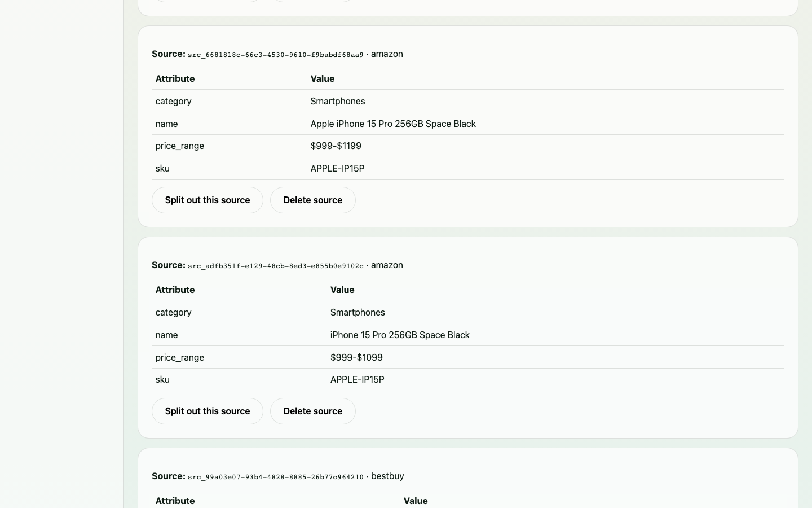The width and height of the screenshot is (812, 508).
Task: Click the Attribute header in the bestbuy src_99a03e07 table
Action: (x=175, y=501)
